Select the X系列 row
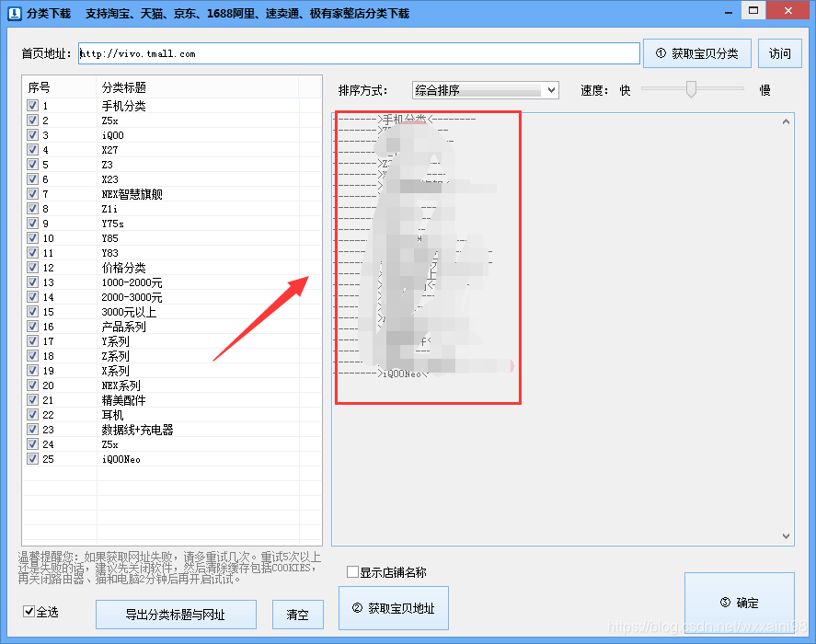Viewport: 816px width, 644px height. (172, 371)
